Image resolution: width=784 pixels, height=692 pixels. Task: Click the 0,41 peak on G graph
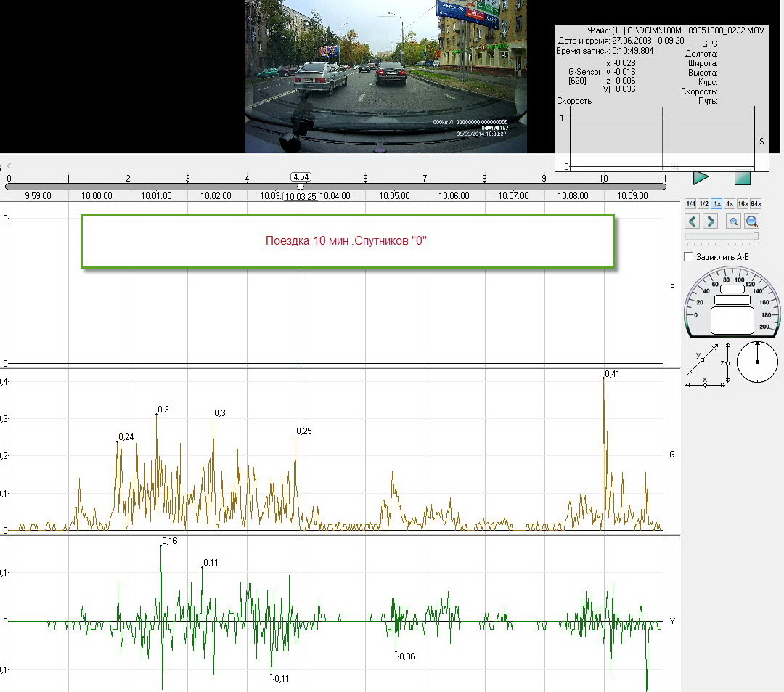tap(604, 378)
